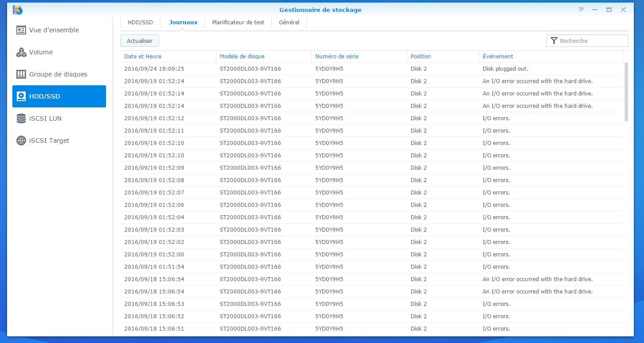Minimize the Gestionnaire de stockage window
This screenshot has width=644, height=343.
[595, 10]
